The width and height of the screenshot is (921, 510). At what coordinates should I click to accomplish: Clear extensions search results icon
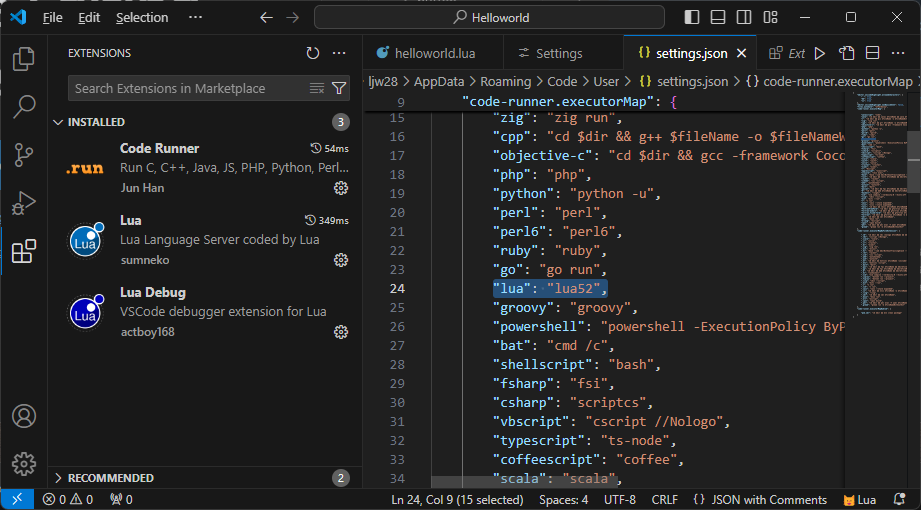coord(317,89)
